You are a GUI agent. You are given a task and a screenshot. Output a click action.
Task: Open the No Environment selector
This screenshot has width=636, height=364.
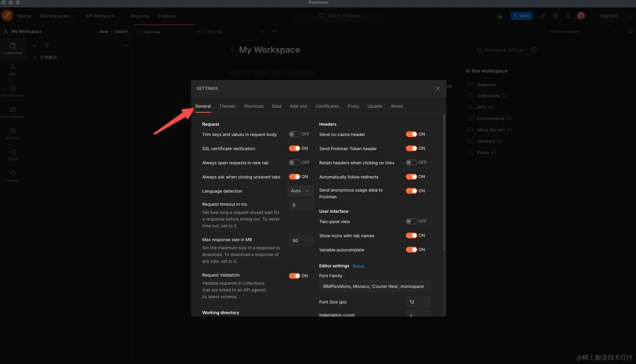[583, 32]
